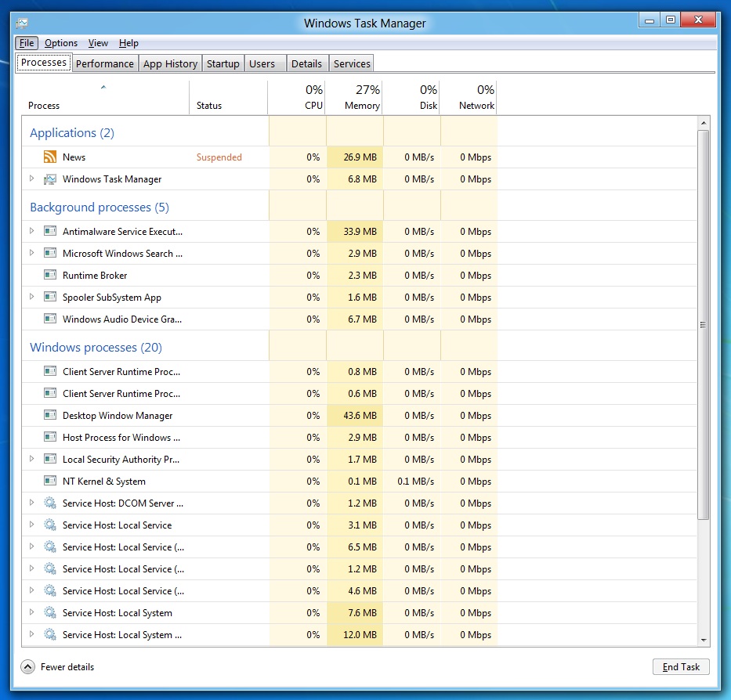Click the NT Kernel & System icon
731x700 pixels.
pos(50,481)
